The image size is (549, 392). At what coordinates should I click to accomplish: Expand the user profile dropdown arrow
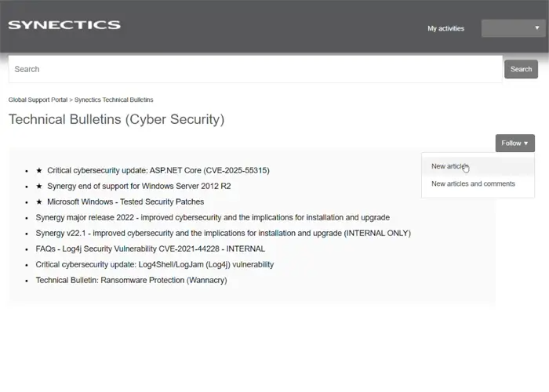[536, 28]
